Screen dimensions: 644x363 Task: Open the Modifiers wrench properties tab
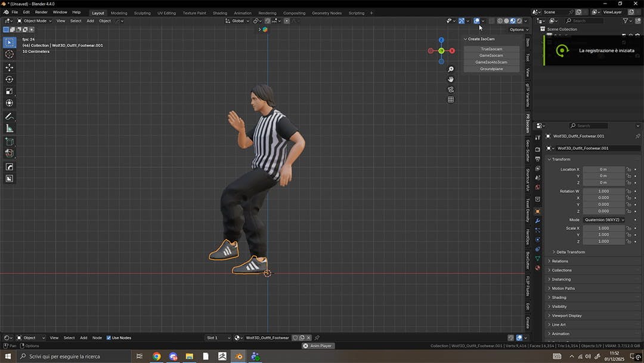[x=537, y=221]
